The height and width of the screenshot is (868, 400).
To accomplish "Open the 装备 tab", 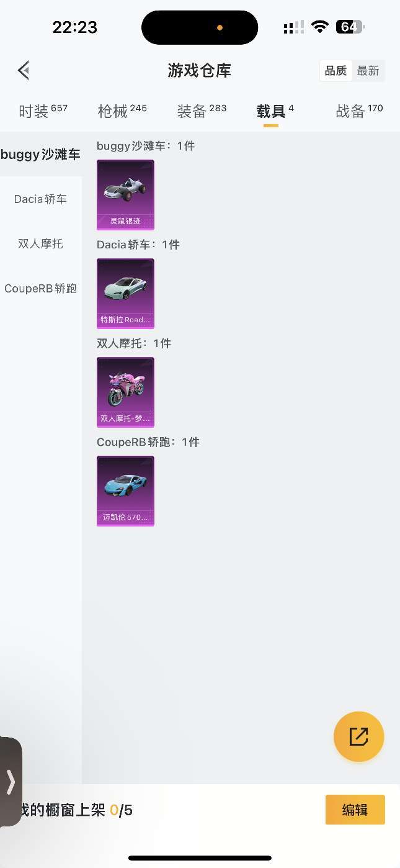I will (x=202, y=111).
